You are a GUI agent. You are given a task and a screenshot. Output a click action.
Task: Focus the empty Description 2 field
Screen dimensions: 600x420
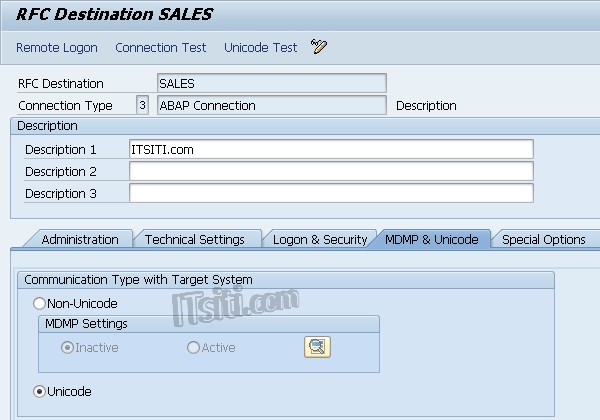click(331, 171)
